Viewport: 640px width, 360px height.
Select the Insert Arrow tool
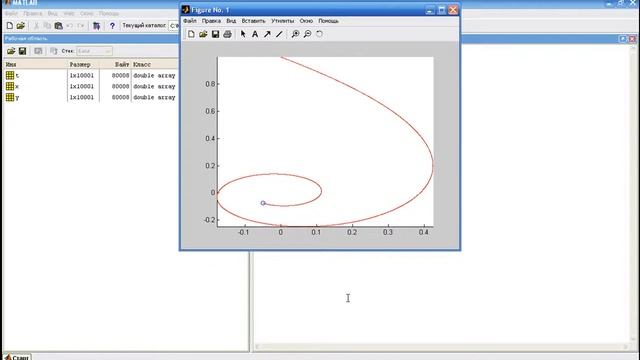(267, 34)
